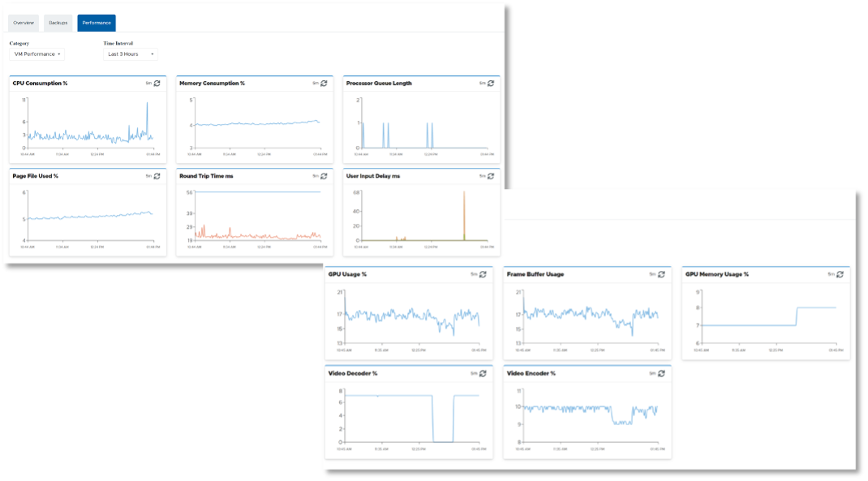The image size is (868, 481).
Task: Switch to the Overview tab
Action: point(24,23)
